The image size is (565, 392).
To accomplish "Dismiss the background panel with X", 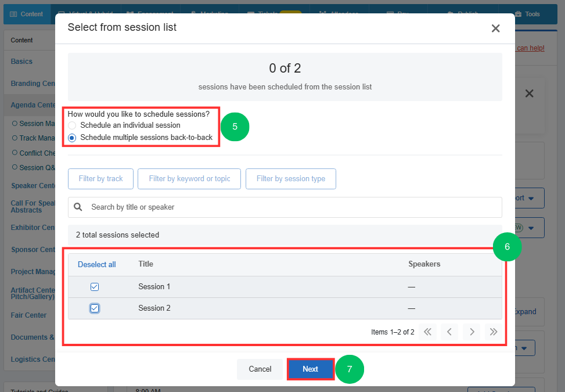I will coord(530,93).
